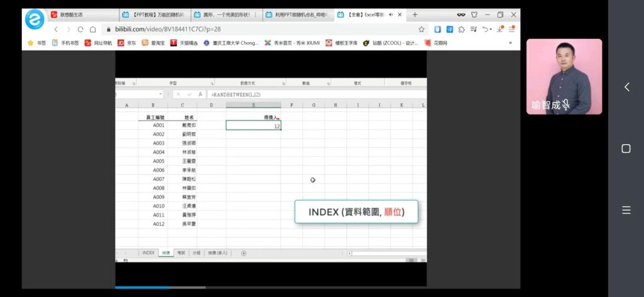Open the 京东 bookmark
Image resolution: width=644 pixels, height=297 pixels.
(127, 43)
